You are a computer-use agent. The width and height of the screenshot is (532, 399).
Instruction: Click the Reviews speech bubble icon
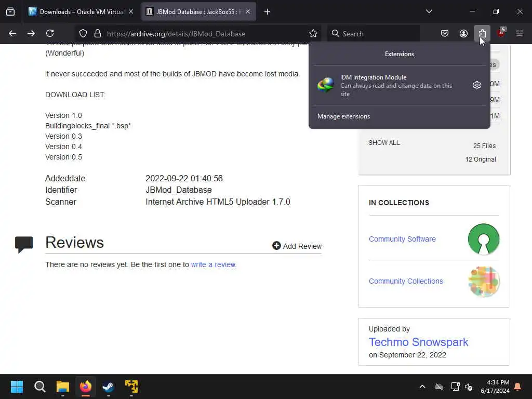tap(24, 244)
